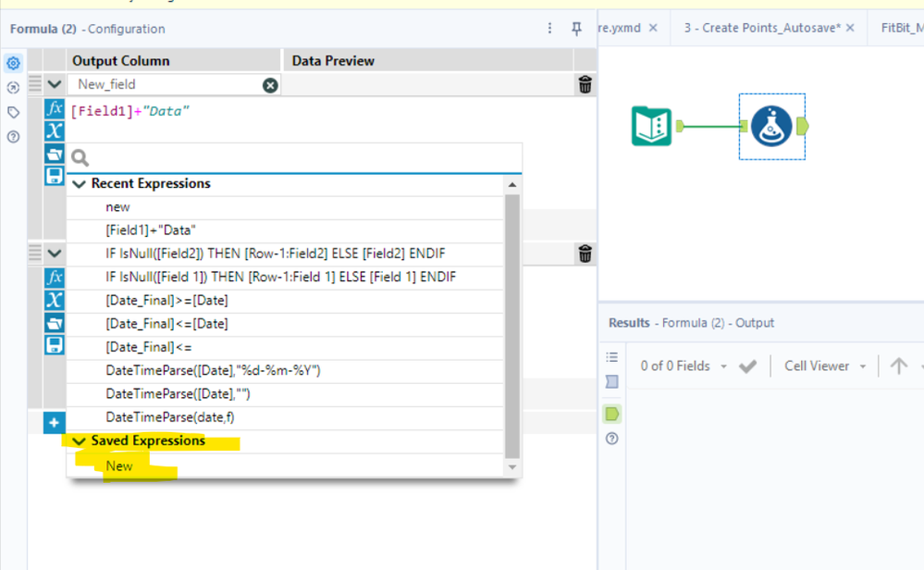
Task: Delete the second expression with its trash icon
Action: click(585, 254)
